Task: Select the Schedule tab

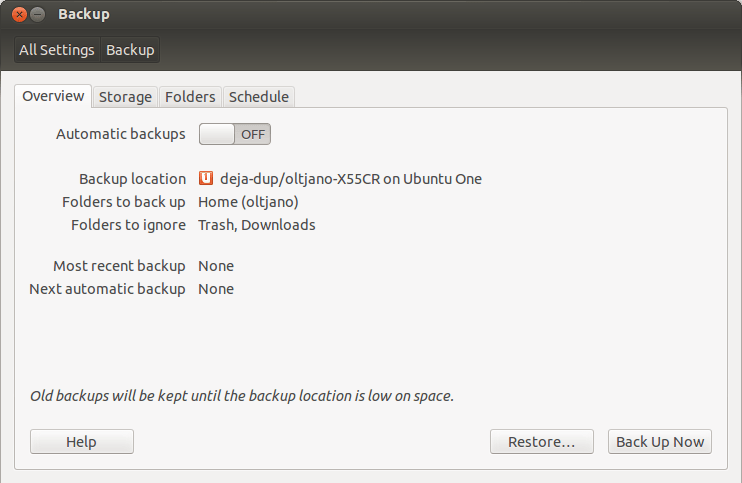Action: pos(258,97)
